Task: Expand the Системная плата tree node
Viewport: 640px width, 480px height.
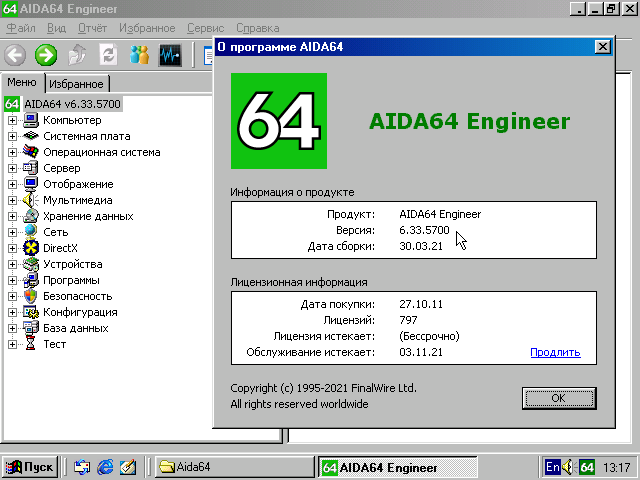Action: click(x=13, y=136)
